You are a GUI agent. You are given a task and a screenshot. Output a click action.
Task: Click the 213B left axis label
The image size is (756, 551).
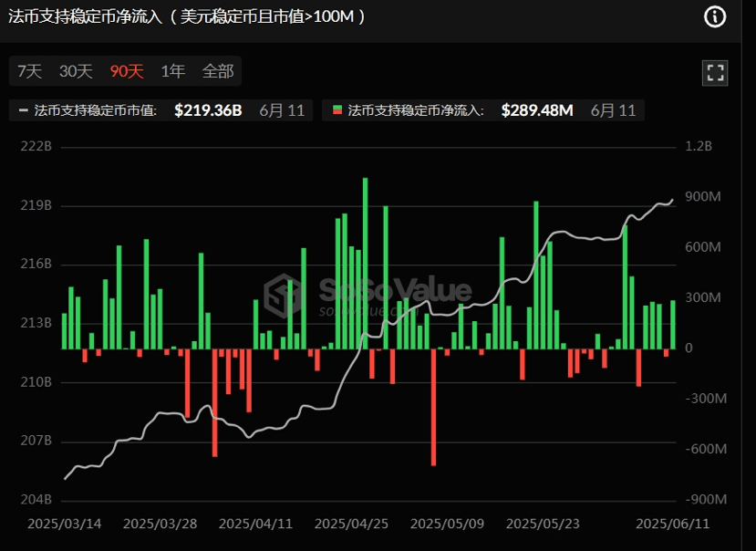coord(36,323)
